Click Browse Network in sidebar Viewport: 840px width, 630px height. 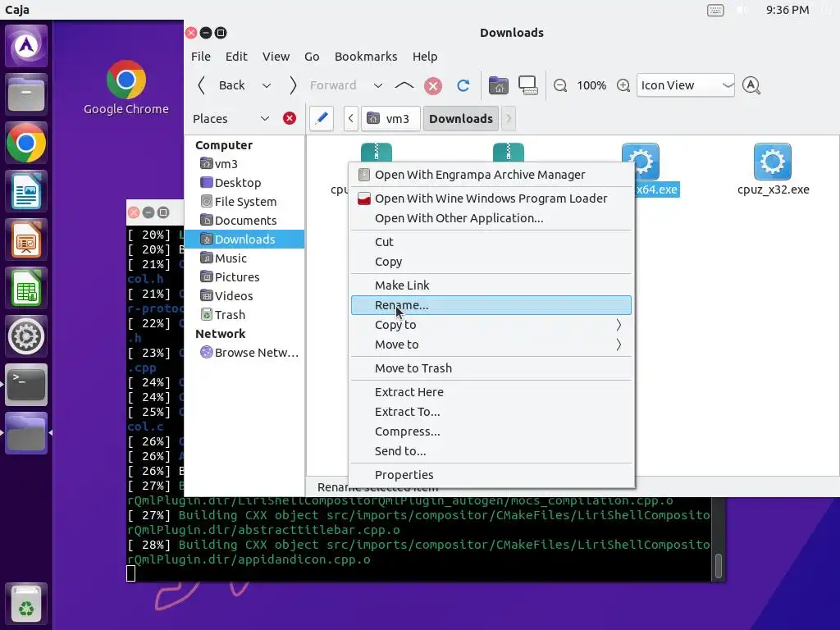[x=244, y=353]
